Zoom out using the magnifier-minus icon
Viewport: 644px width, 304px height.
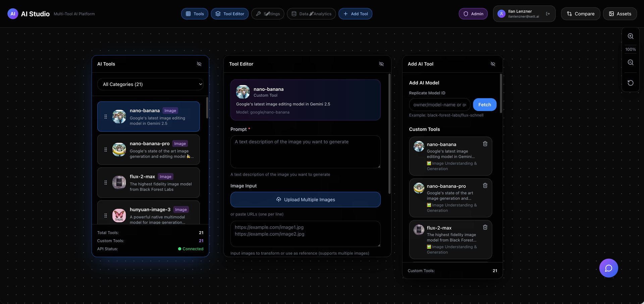click(x=630, y=62)
